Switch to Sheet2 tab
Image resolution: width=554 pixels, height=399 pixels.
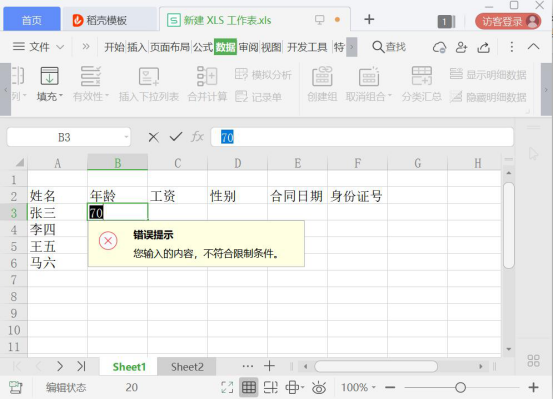click(187, 366)
